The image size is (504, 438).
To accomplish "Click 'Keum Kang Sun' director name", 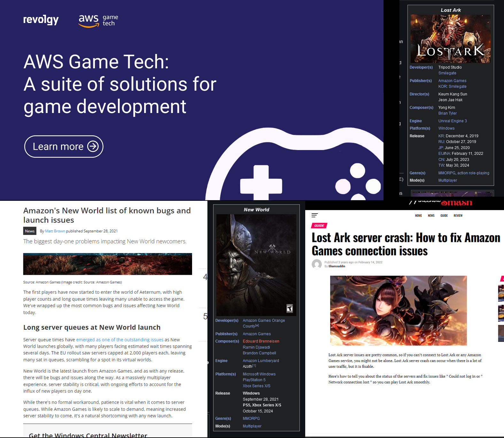I will pos(453,94).
